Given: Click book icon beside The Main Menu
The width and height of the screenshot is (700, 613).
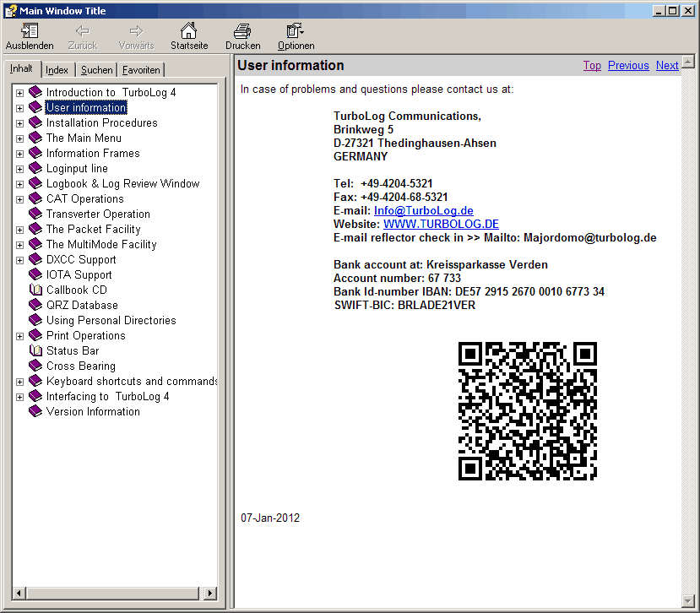Looking at the screenshot, I should coord(35,138).
